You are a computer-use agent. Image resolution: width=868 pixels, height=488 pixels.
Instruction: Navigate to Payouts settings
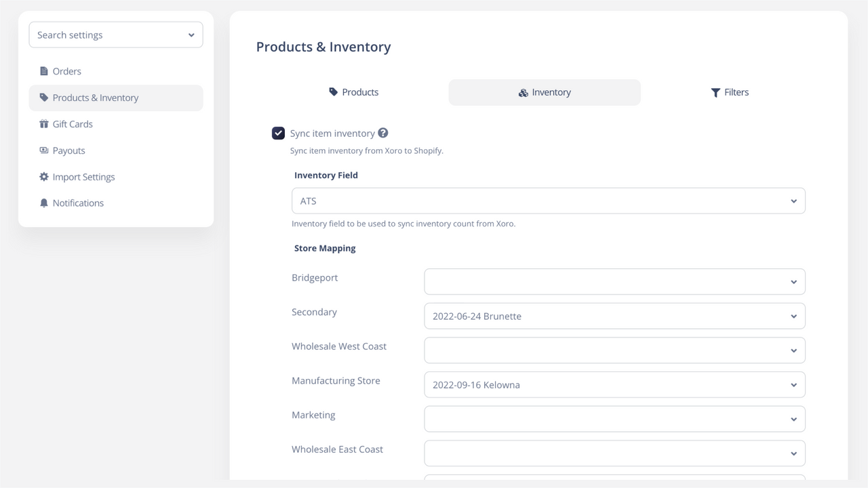pos(116,150)
